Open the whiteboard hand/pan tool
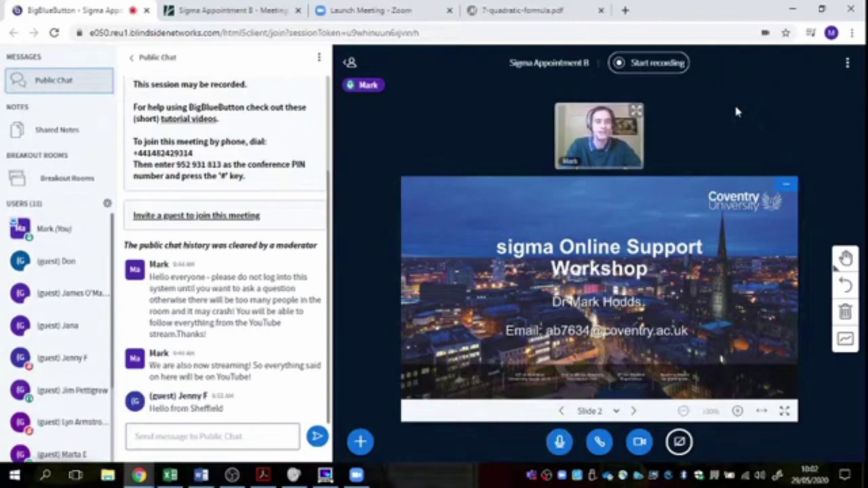This screenshot has height=488, width=868. [x=846, y=258]
